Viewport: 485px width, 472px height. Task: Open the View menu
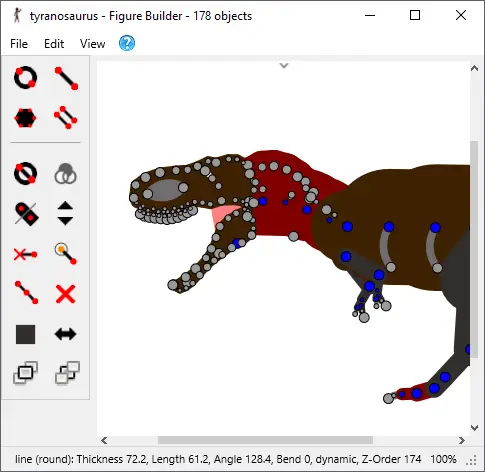pyautogui.click(x=92, y=44)
